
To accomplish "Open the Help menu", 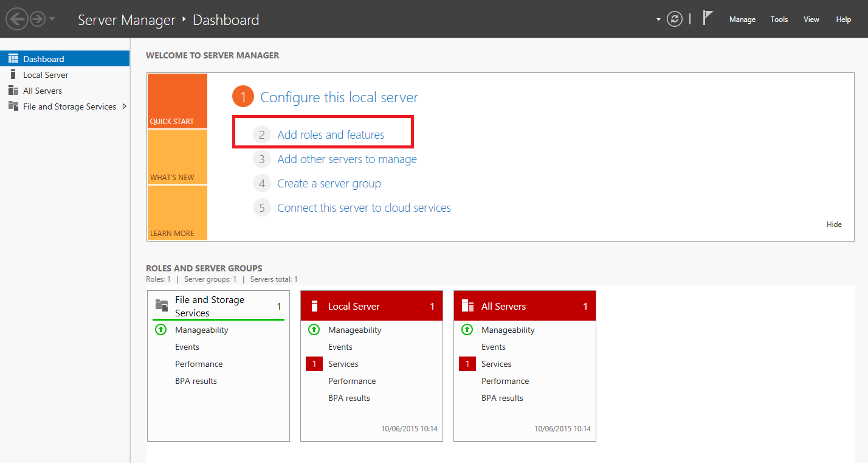I will click(x=844, y=19).
